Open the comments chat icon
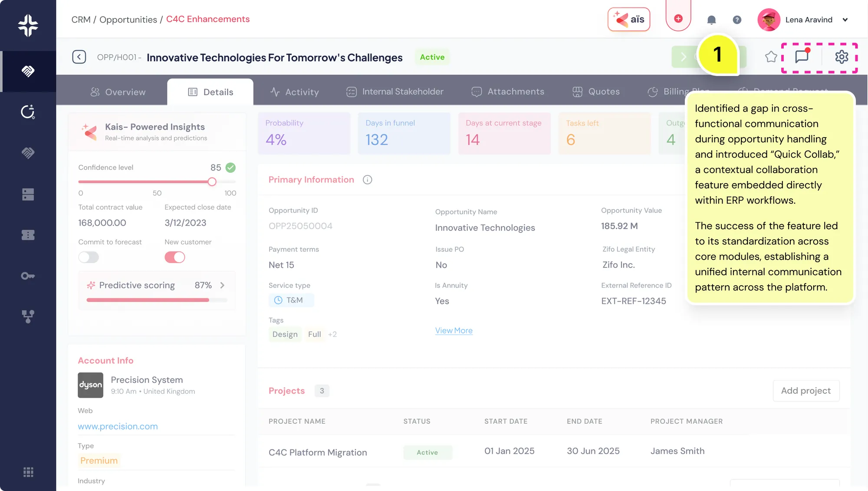Image resolution: width=868 pixels, height=491 pixels. pos(802,56)
